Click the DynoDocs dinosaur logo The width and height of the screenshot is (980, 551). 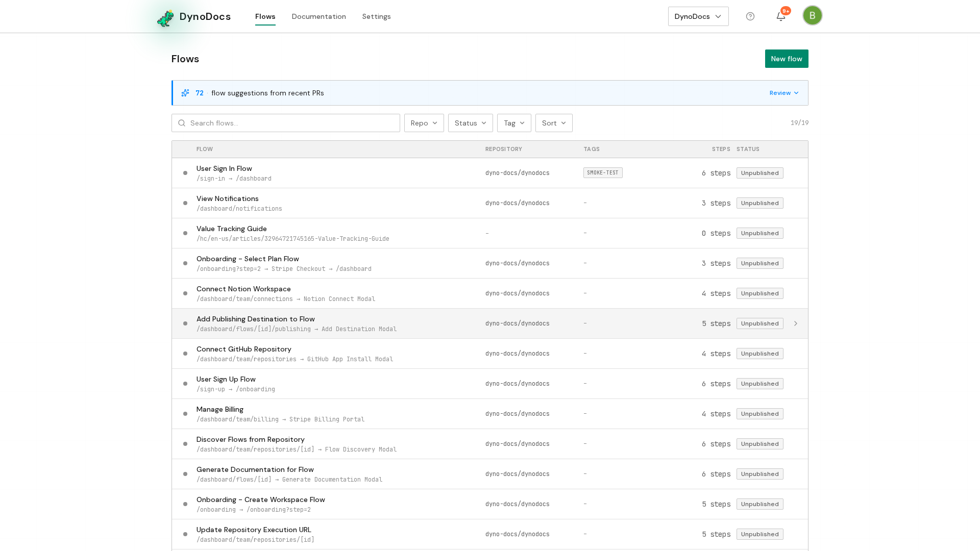(x=165, y=18)
